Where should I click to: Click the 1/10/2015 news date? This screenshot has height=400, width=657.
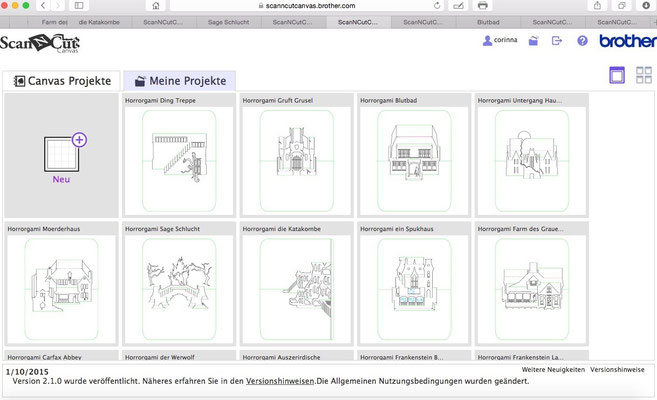(27, 372)
